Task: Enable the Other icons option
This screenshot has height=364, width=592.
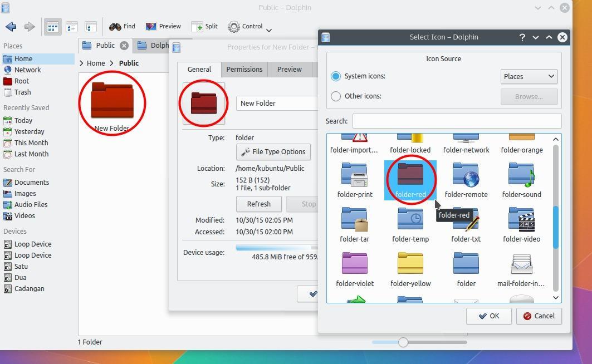Action: (335, 96)
